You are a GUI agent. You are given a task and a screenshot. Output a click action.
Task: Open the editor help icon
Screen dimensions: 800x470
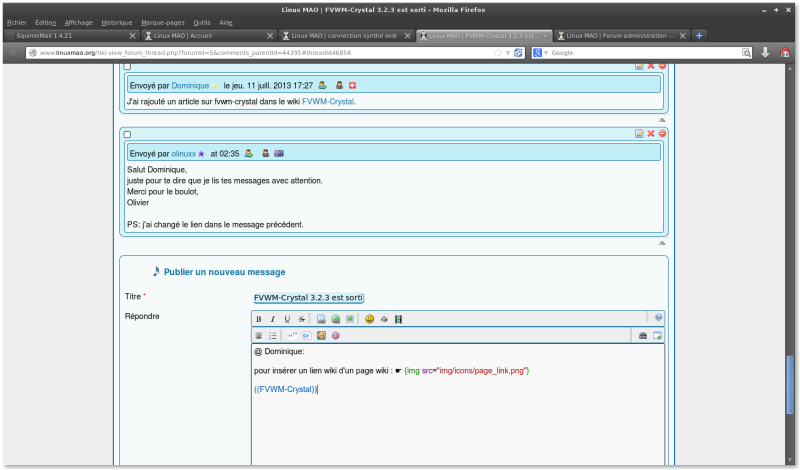click(658, 317)
